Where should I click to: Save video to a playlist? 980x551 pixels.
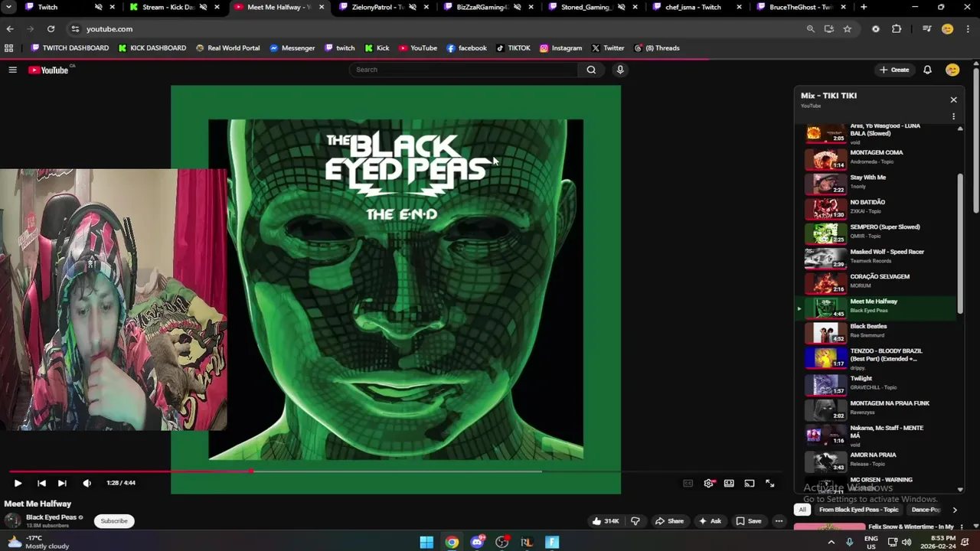tap(748, 521)
